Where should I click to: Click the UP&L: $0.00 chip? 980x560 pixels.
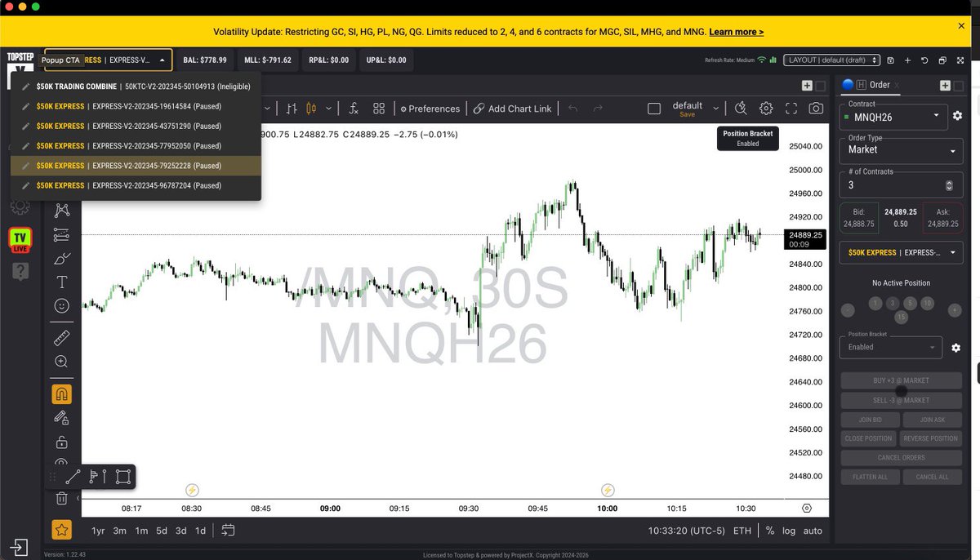click(x=385, y=60)
